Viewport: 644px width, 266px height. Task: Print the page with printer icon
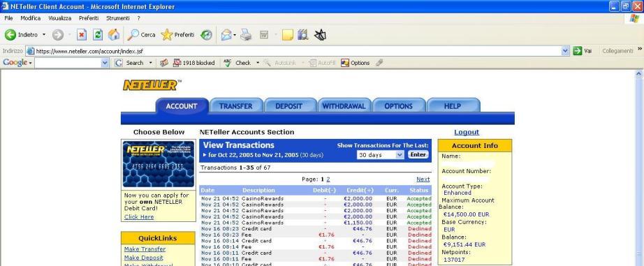pos(246,36)
